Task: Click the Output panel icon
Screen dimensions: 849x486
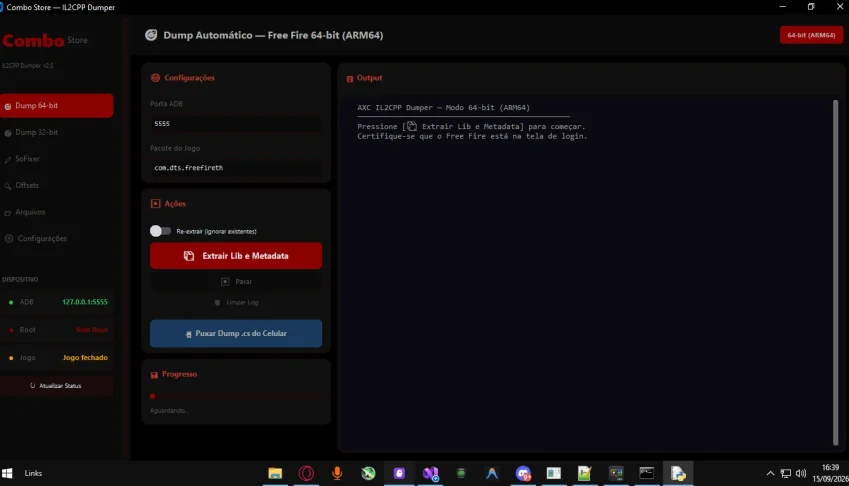Action: [350, 78]
